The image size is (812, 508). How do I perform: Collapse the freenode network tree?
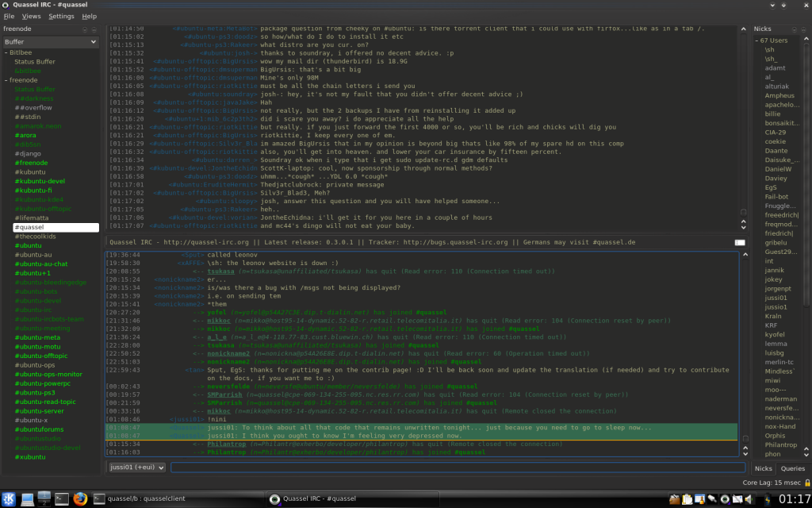pos(3,80)
